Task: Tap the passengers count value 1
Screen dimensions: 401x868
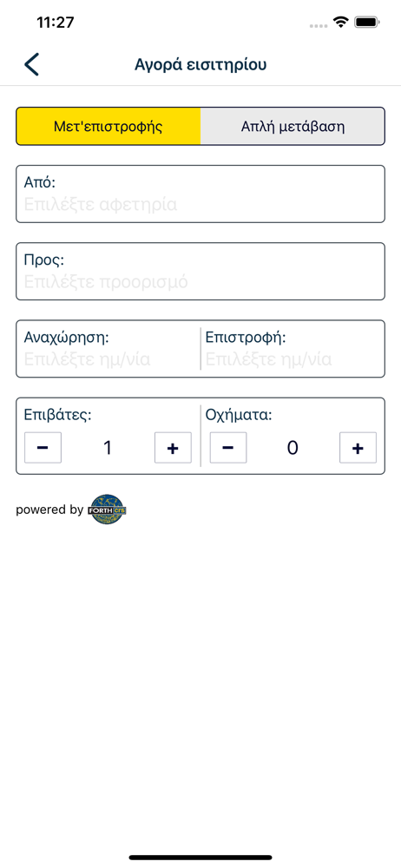Action: 108,448
